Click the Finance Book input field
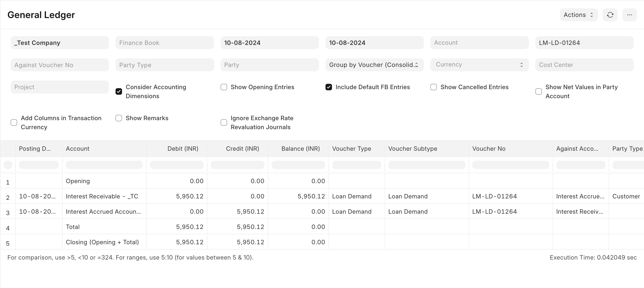The width and height of the screenshot is (644, 288). [164, 43]
